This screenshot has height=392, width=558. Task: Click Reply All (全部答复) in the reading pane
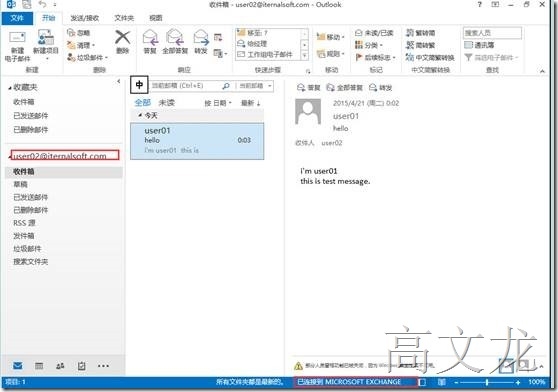(x=344, y=88)
